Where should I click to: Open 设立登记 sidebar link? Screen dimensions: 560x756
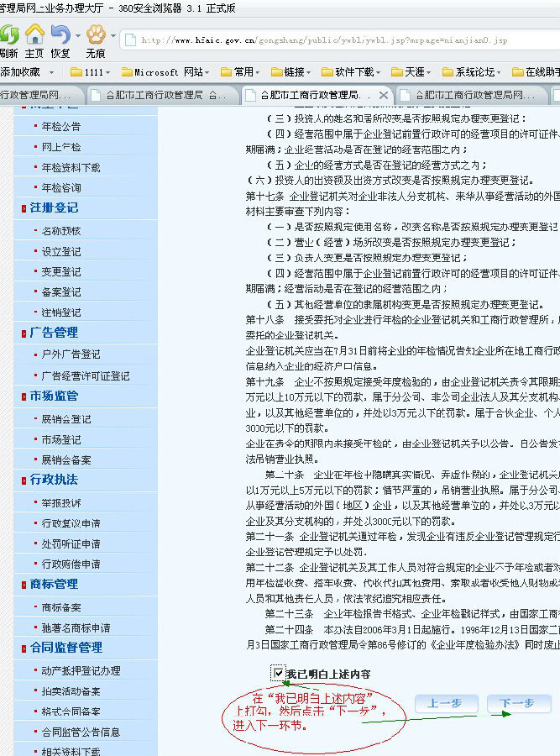61,252
